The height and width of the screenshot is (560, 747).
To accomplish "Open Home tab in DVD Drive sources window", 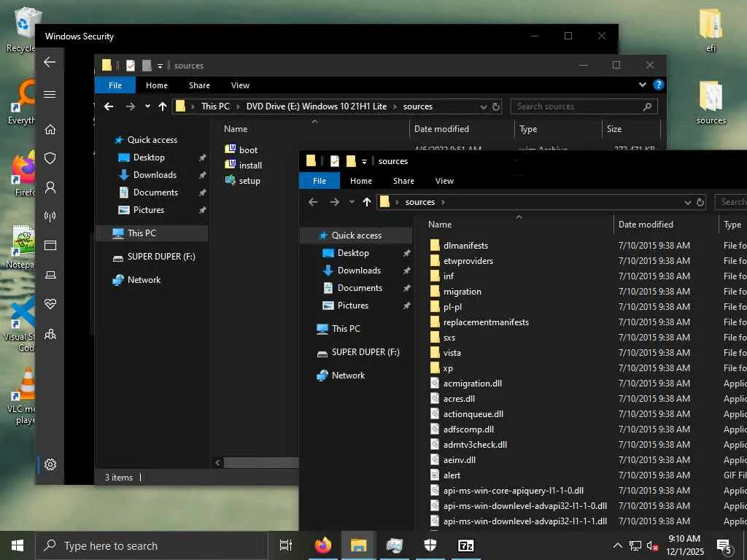I will pos(157,85).
